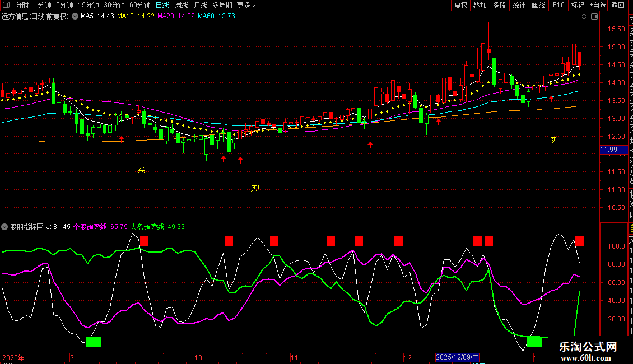The width and height of the screenshot is (633, 364).
Task: Click the 标记 mark button
Action: coord(578,5)
